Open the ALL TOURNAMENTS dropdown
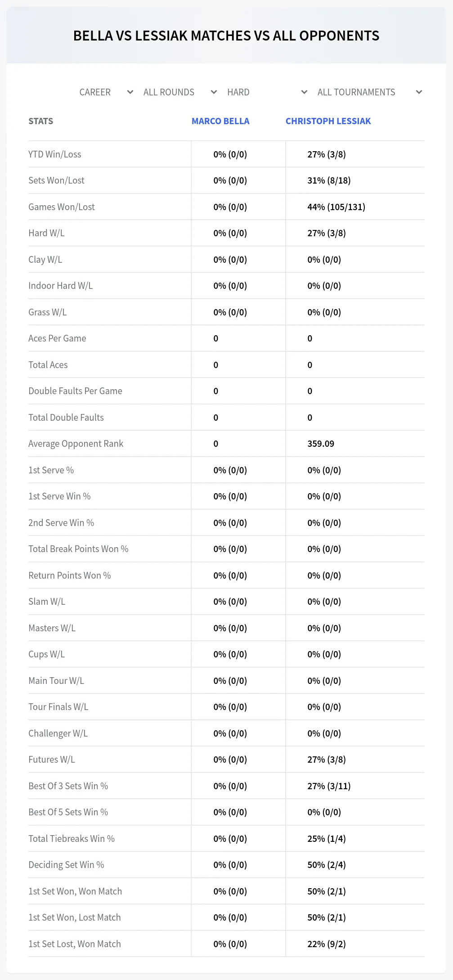The image size is (453, 980). tap(368, 92)
